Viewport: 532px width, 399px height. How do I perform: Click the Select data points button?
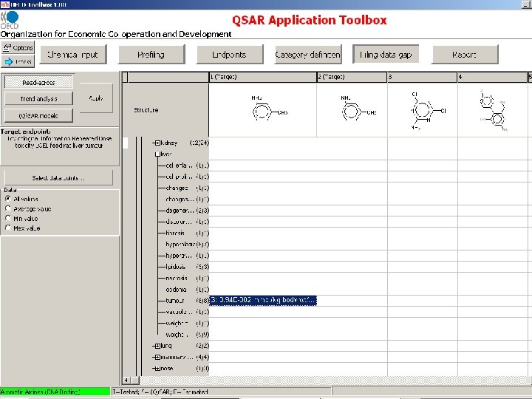pyautogui.click(x=58, y=178)
